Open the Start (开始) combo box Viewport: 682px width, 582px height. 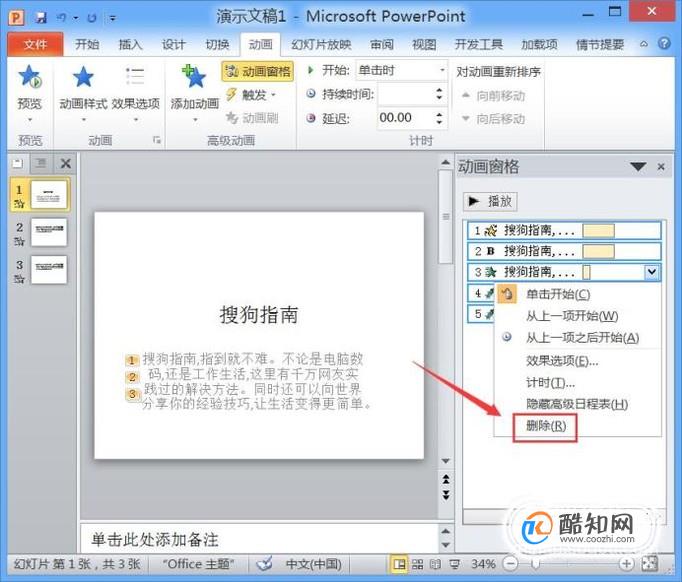[401, 70]
